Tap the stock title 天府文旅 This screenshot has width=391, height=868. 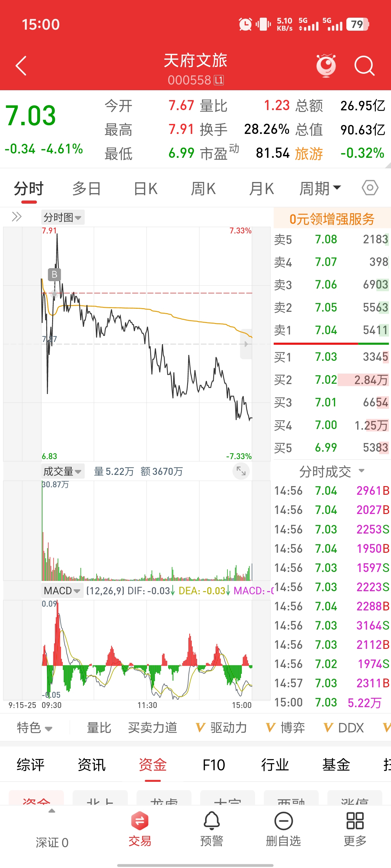195,61
